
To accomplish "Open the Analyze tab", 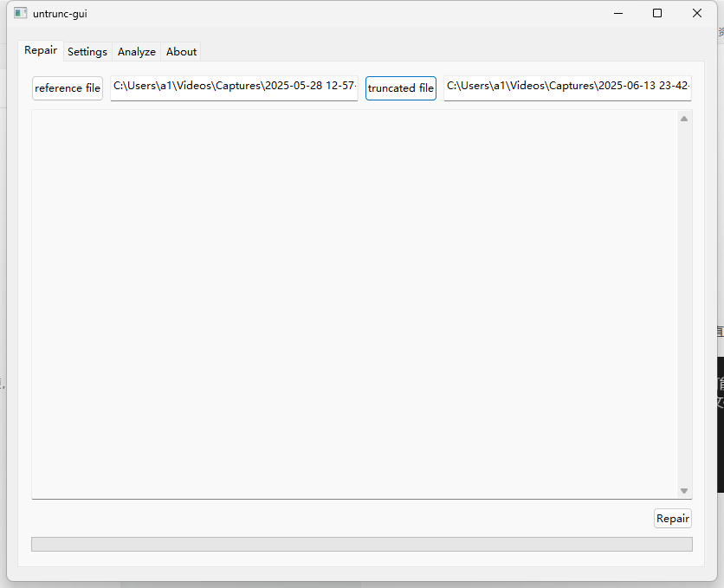I will click(x=137, y=52).
